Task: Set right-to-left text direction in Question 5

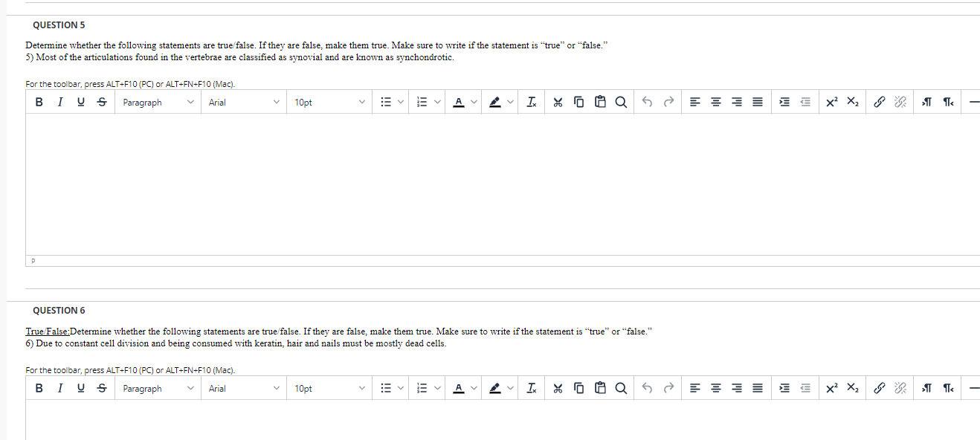Action: 948,103
